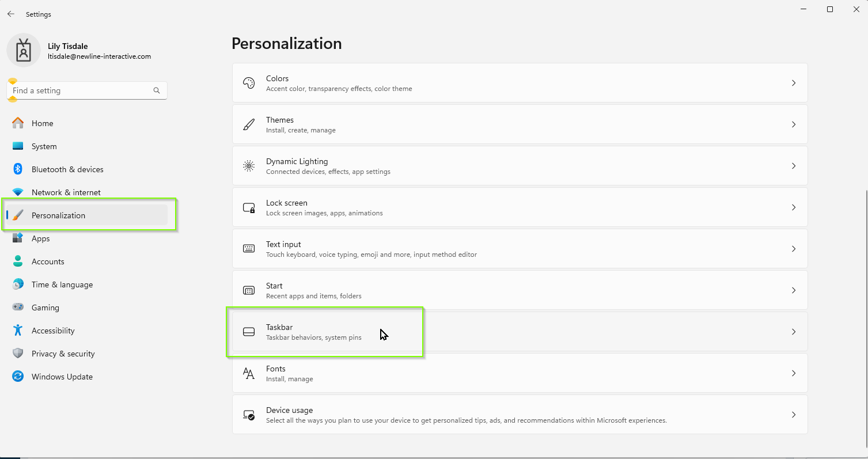Viewport: 868px width, 459px height.
Task: Click "Taskbar behaviors, system pins" text
Action: click(314, 337)
